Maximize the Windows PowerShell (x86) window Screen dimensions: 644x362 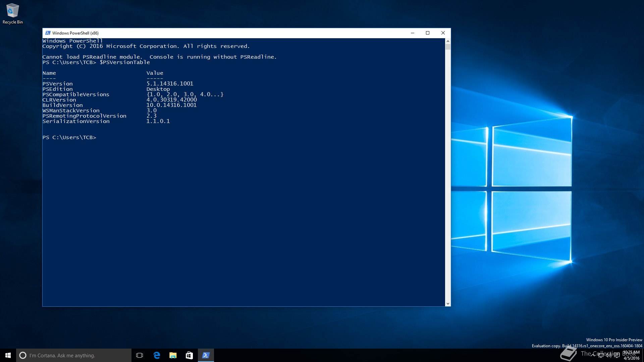point(428,33)
